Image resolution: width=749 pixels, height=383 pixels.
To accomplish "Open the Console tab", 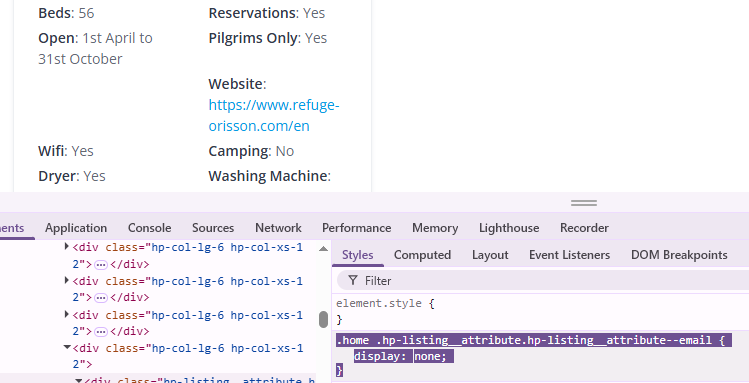I will [x=150, y=228].
